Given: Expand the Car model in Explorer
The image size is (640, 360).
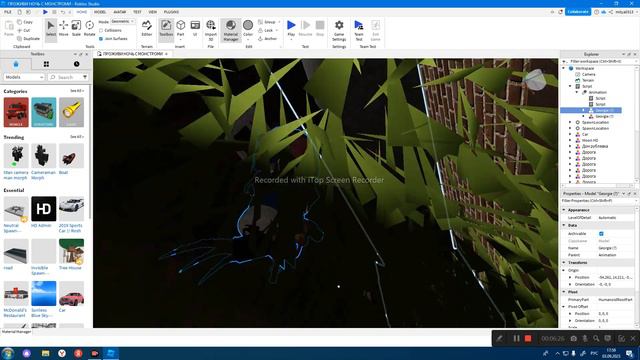Looking at the screenshot, I should click(x=571, y=134).
